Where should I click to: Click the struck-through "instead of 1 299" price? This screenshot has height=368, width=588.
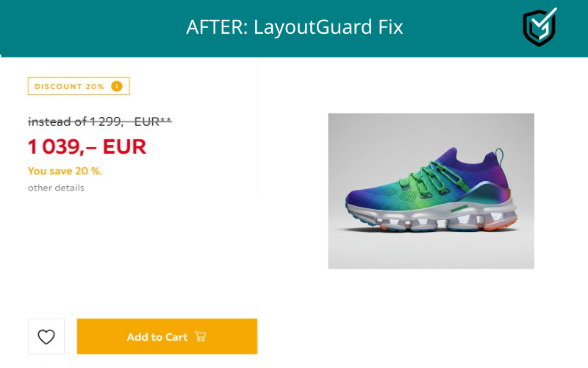tap(75, 121)
